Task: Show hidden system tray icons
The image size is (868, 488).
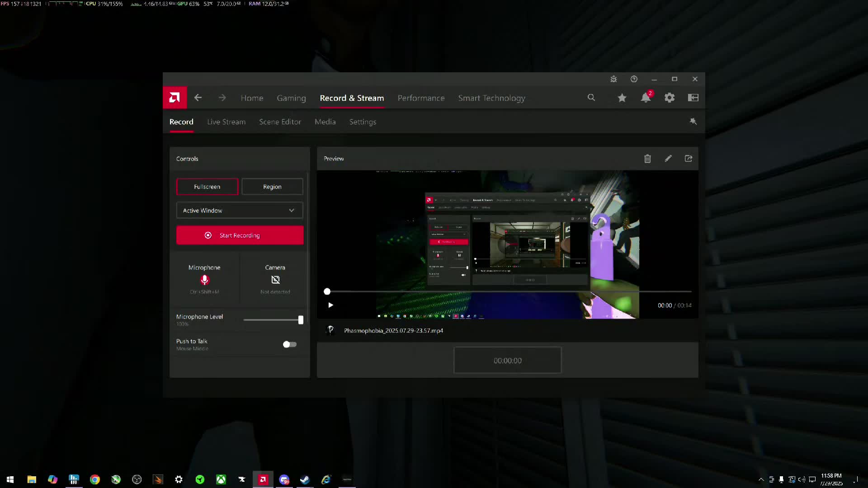Action: click(761, 479)
